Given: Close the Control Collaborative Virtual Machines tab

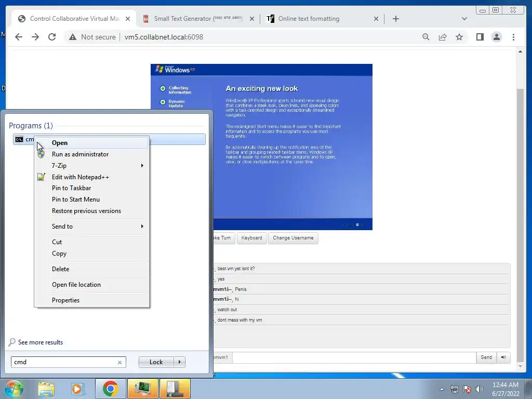Looking at the screenshot, I should [x=128, y=19].
